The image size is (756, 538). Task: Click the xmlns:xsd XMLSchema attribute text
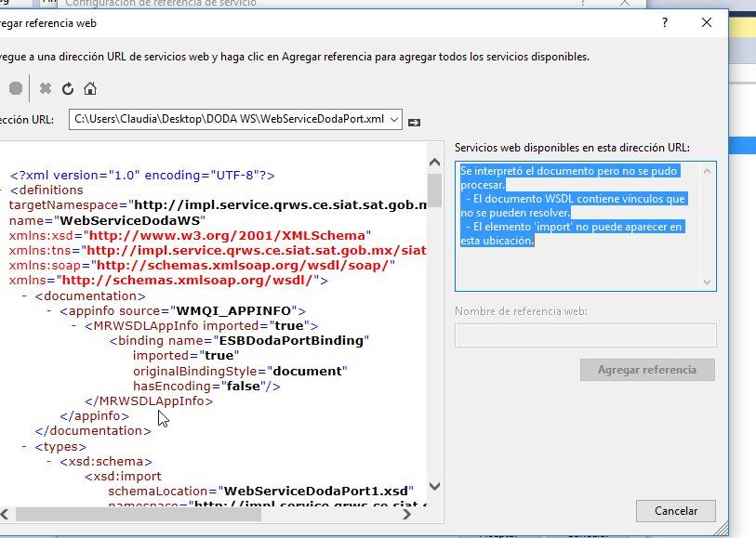(x=190, y=235)
